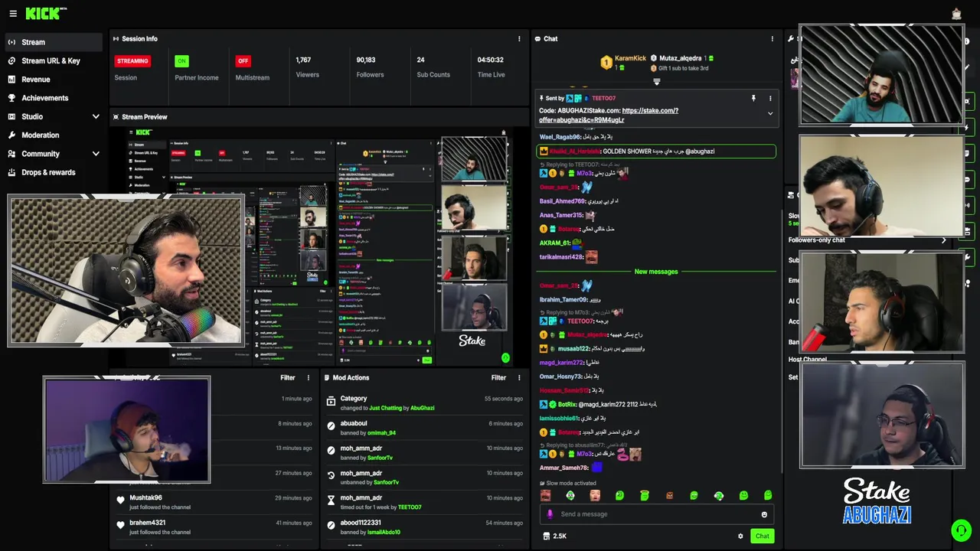Viewport: 980px width, 551px height.
Task: Click the Stream Preview video thumbnail
Action: [x=320, y=246]
